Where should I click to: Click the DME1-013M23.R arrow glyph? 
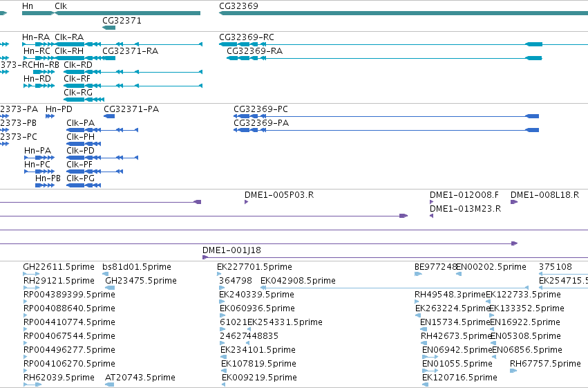point(432,216)
